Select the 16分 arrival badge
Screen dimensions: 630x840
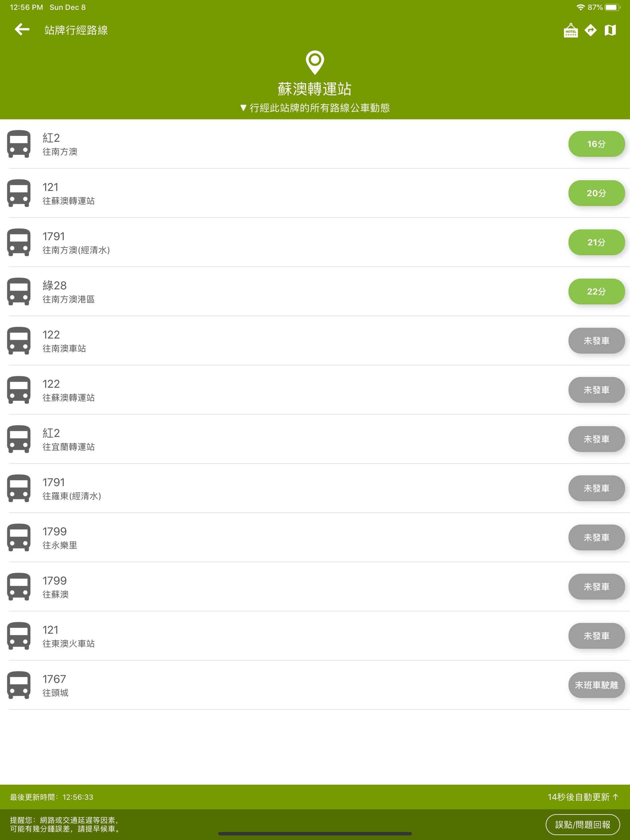coord(596,144)
